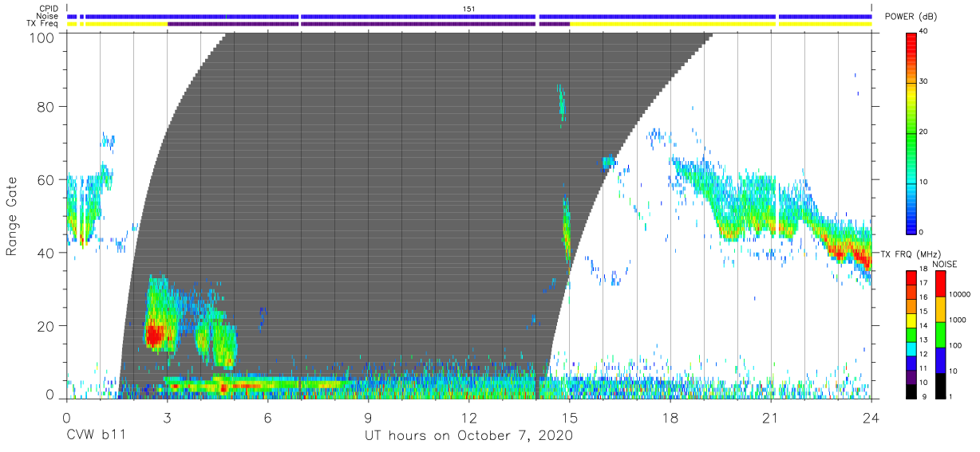Click the 10000 noise legend label
980x452 pixels.
pos(961,294)
